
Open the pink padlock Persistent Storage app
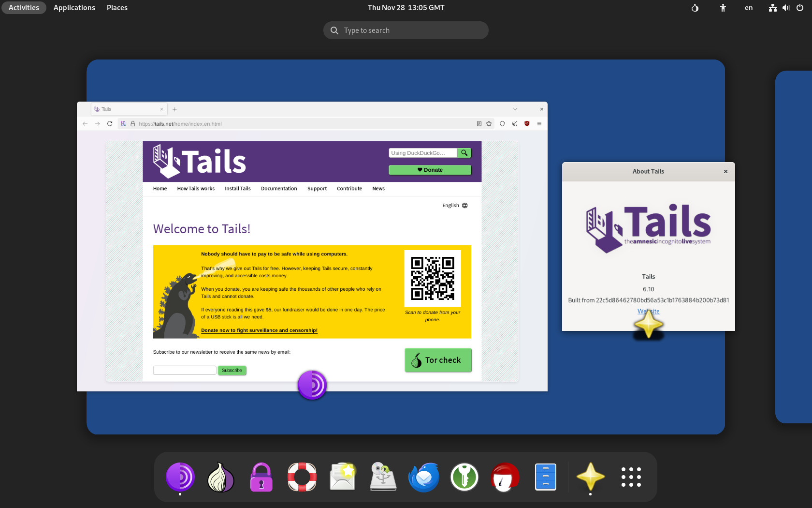click(261, 477)
